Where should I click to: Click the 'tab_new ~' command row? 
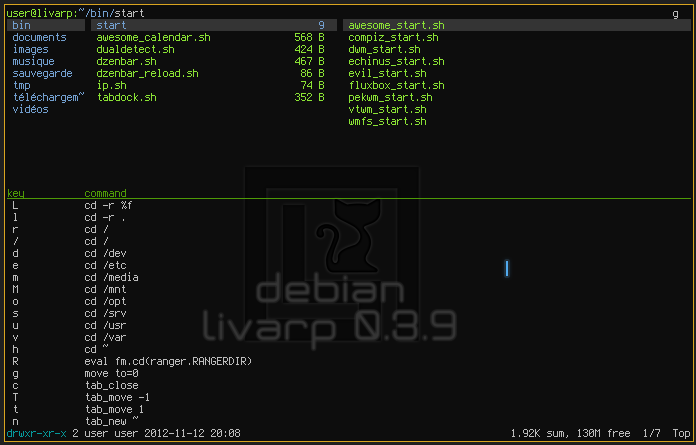tap(111, 421)
